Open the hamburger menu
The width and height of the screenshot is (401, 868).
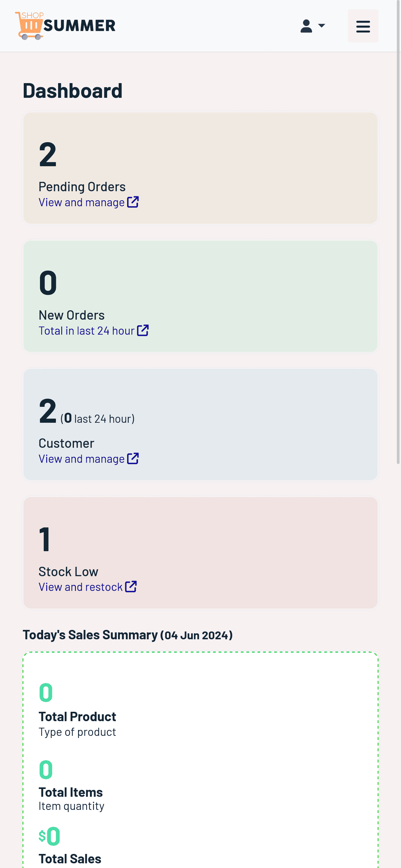[x=363, y=26]
